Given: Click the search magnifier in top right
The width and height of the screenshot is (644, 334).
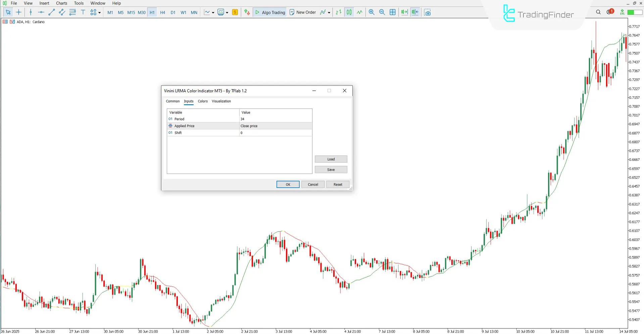Looking at the screenshot, I should click(x=598, y=12).
